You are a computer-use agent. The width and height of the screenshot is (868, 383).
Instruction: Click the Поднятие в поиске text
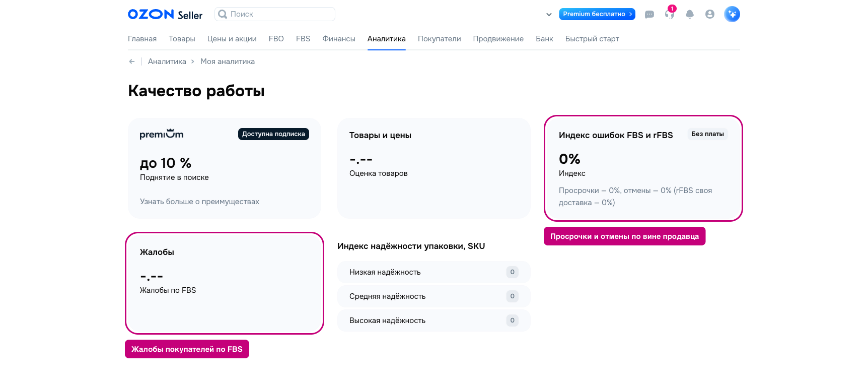(x=174, y=177)
